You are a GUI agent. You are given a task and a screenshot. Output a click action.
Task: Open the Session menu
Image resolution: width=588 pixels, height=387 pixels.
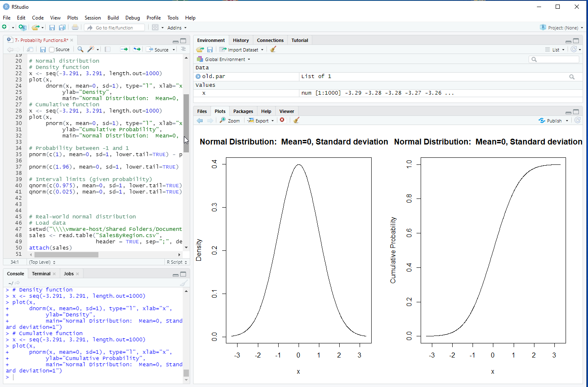[x=93, y=18]
